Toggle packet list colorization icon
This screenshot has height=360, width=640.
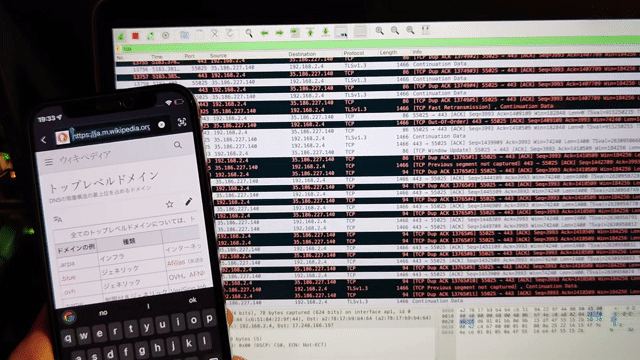[360, 31]
